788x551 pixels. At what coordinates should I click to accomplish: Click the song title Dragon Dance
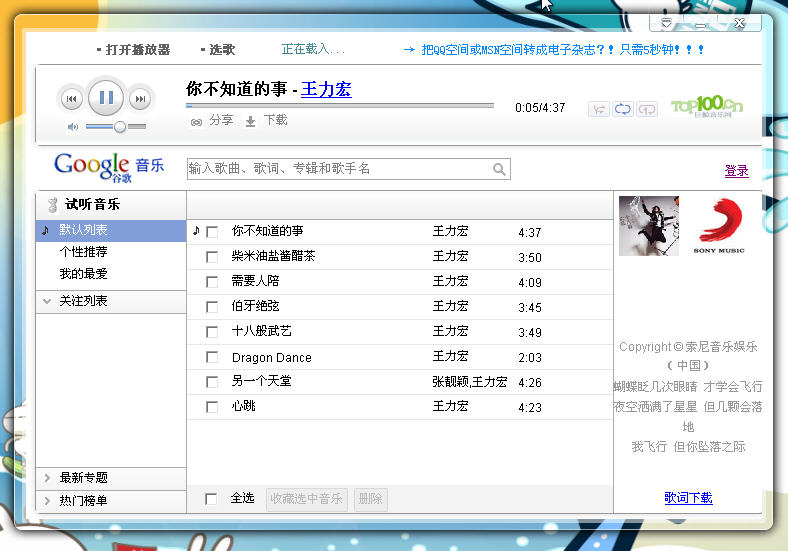tap(272, 357)
